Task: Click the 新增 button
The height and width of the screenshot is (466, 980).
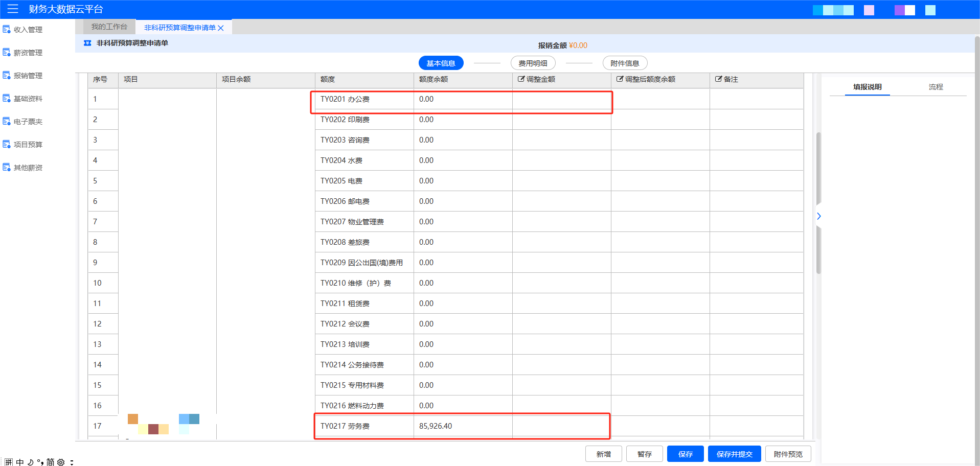Action: [x=603, y=454]
